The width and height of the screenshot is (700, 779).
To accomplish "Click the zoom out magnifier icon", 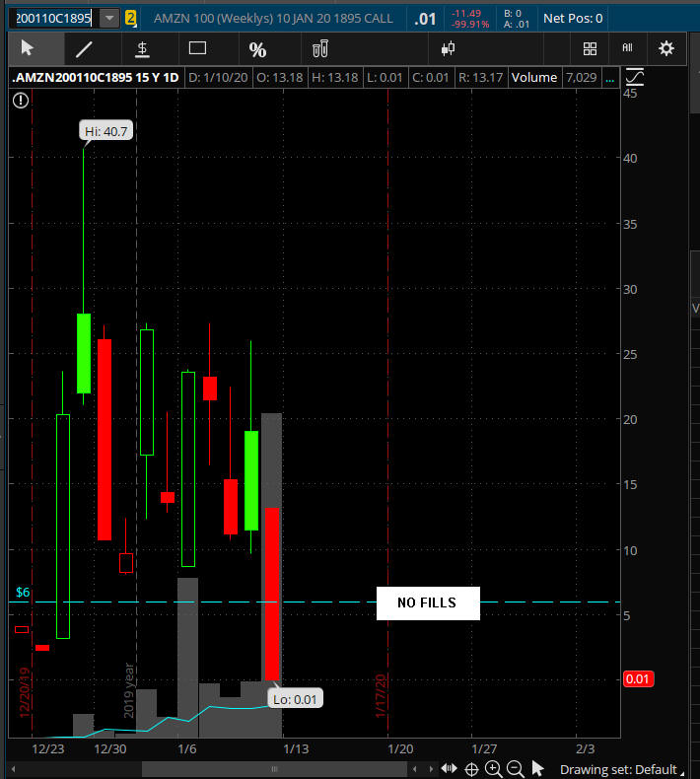I will pos(516,769).
